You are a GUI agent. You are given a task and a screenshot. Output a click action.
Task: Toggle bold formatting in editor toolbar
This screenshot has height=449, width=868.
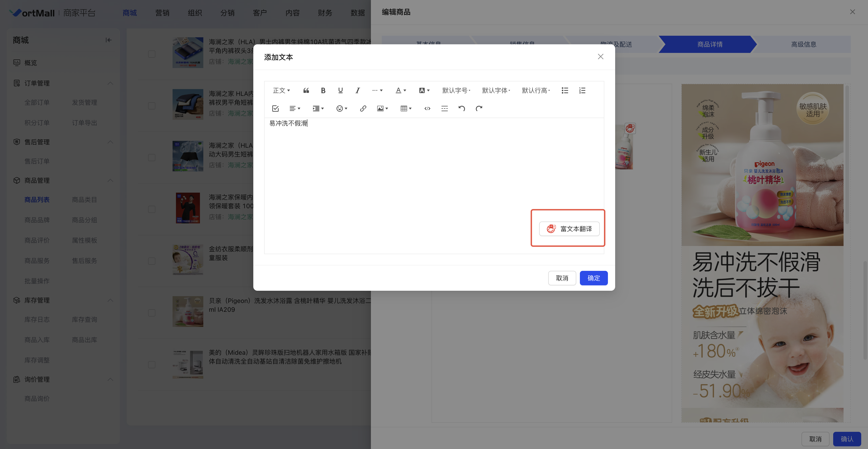click(323, 90)
